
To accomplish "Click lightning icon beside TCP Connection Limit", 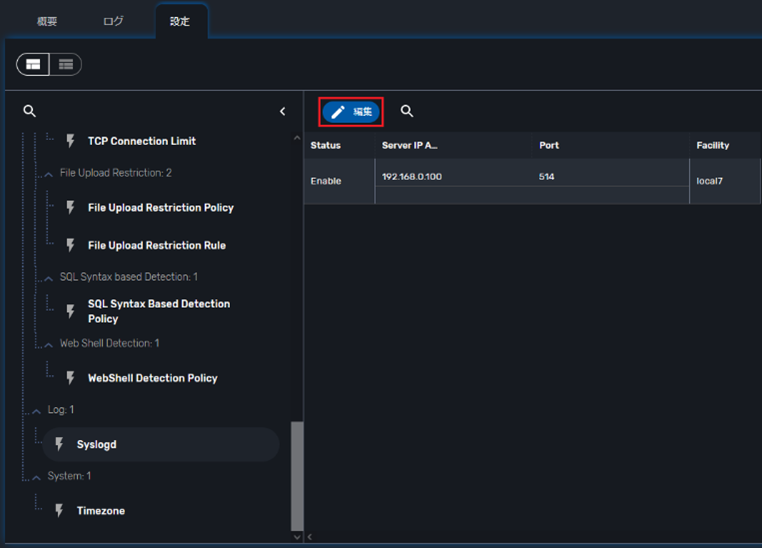I will (71, 141).
